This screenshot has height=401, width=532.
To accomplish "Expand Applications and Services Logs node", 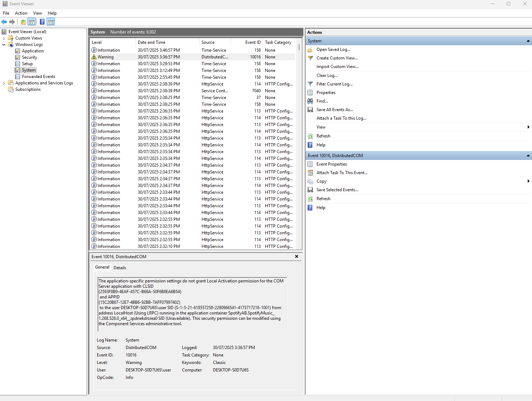I will coord(4,83).
